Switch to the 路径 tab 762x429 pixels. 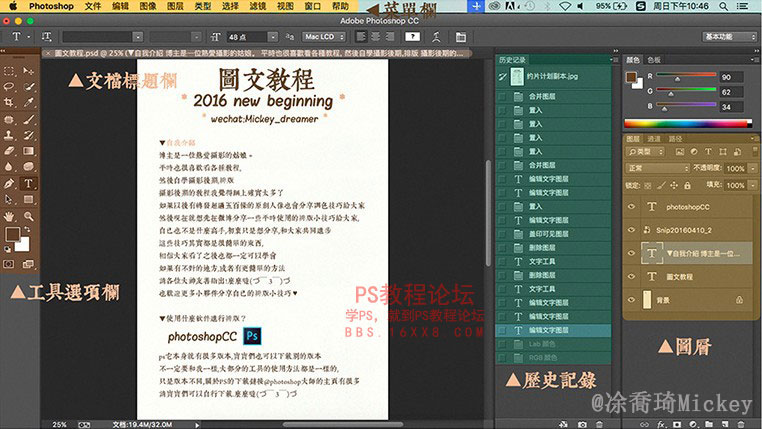point(675,138)
